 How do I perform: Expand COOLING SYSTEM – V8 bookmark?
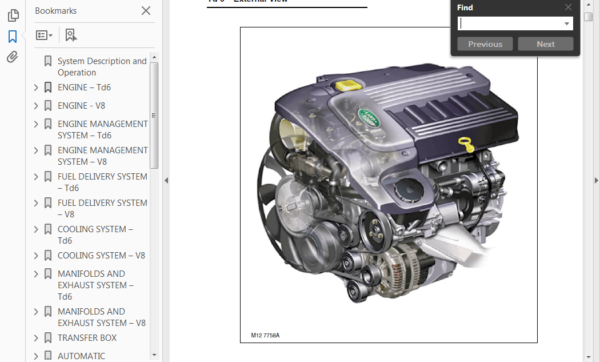click(x=36, y=256)
